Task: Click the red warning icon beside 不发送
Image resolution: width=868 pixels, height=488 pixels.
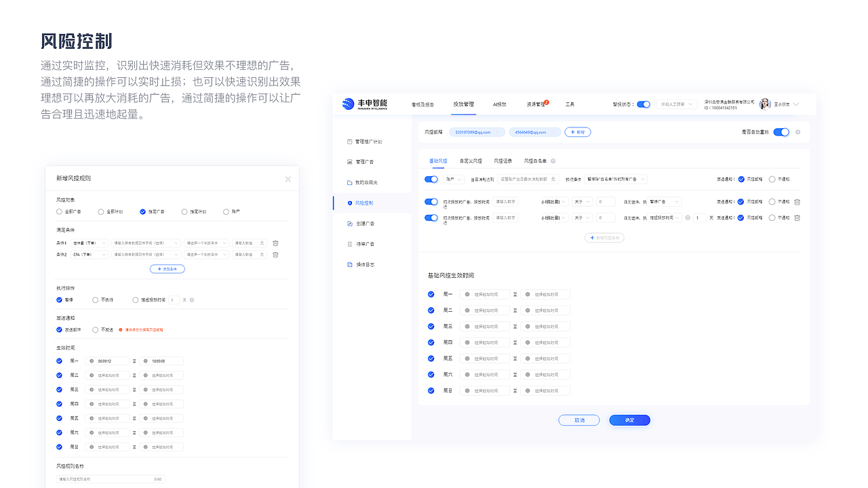Action: [x=121, y=329]
